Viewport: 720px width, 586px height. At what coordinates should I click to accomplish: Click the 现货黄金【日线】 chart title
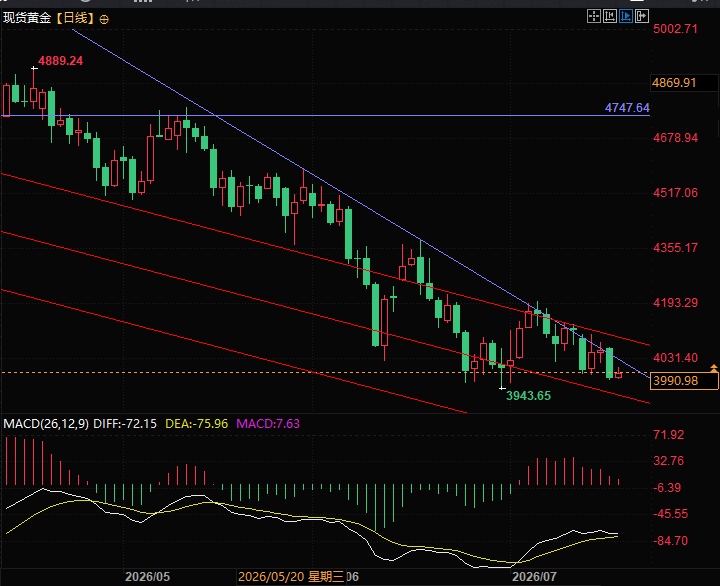(x=49, y=18)
